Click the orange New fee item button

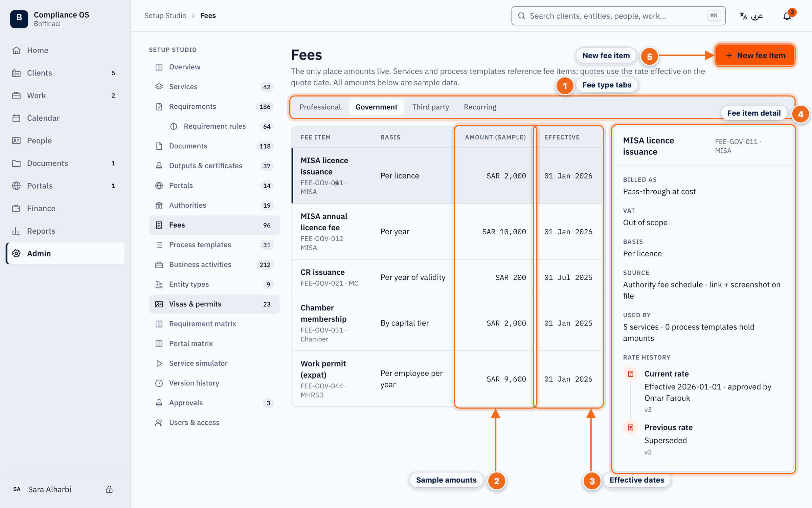click(755, 55)
